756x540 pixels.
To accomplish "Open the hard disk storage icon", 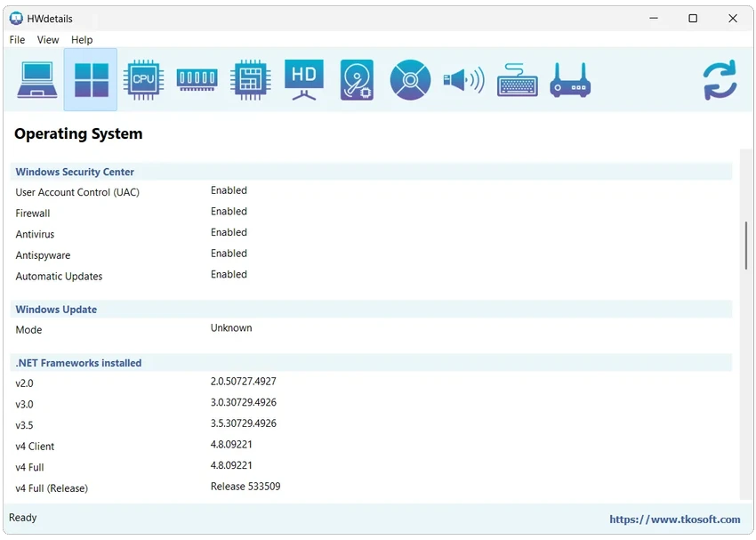I will (x=357, y=80).
